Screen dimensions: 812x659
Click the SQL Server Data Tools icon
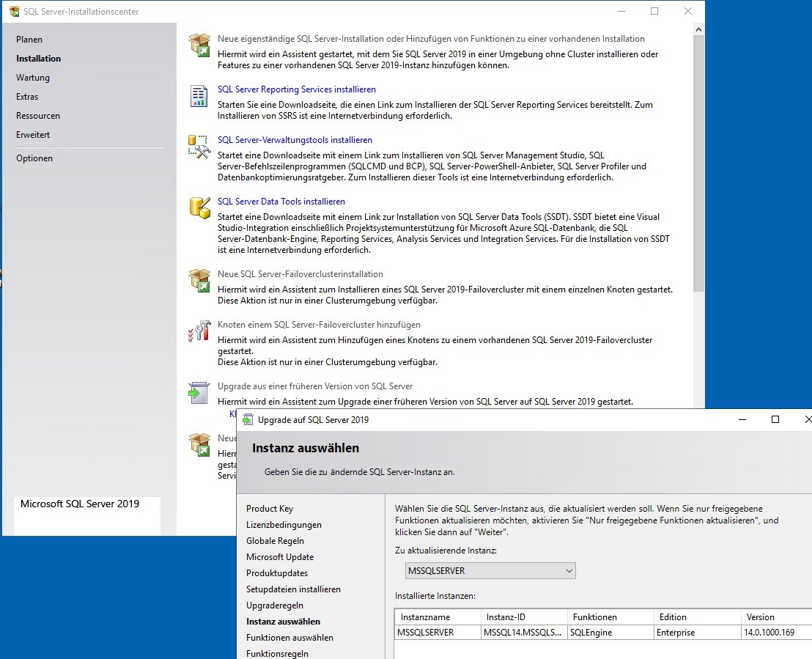click(x=199, y=207)
